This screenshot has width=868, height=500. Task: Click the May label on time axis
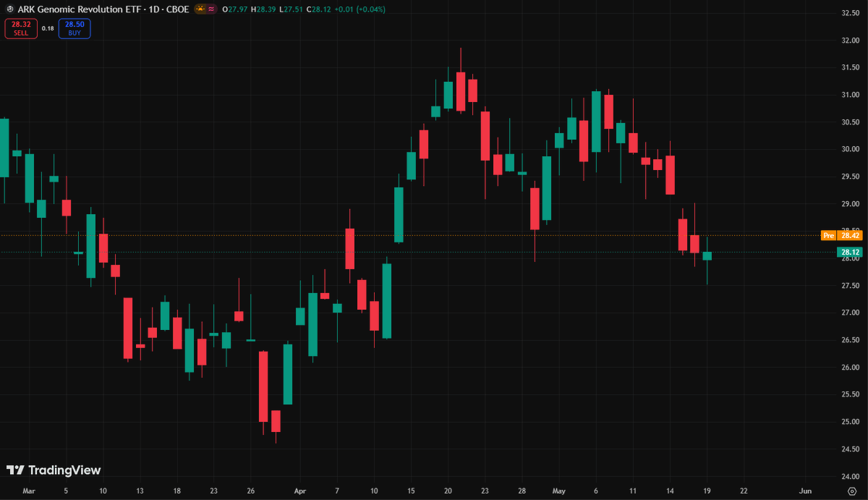coord(558,490)
